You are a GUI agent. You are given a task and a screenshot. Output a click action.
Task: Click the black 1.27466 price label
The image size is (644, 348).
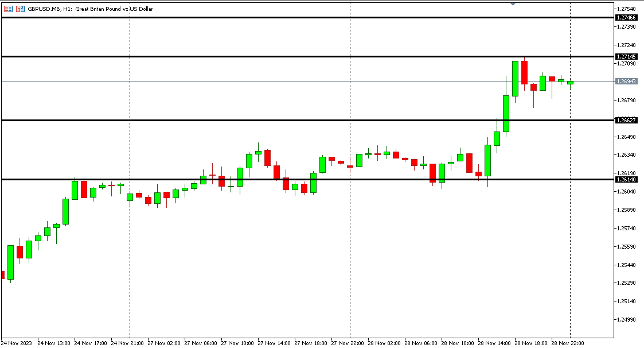pos(626,18)
